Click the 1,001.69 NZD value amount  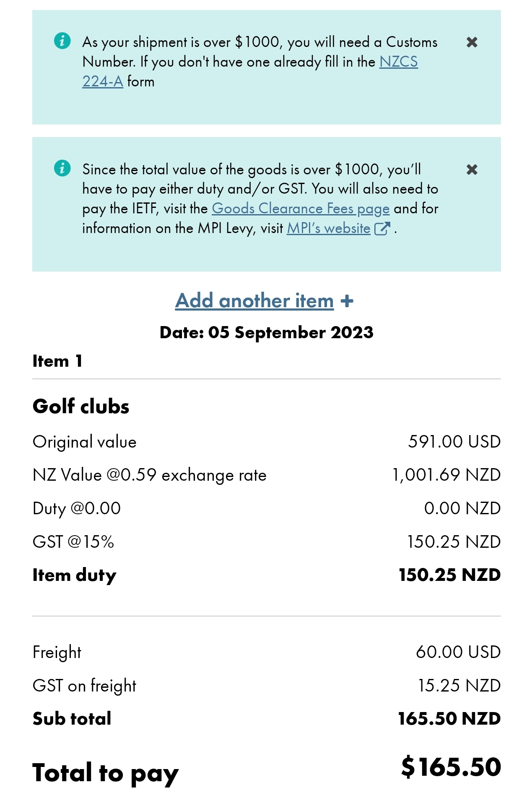446,475
